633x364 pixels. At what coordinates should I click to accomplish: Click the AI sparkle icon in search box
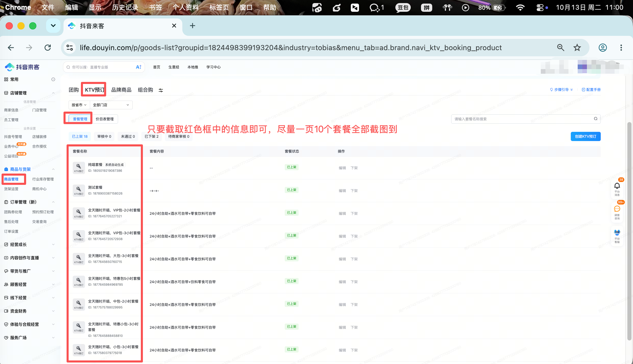(139, 67)
